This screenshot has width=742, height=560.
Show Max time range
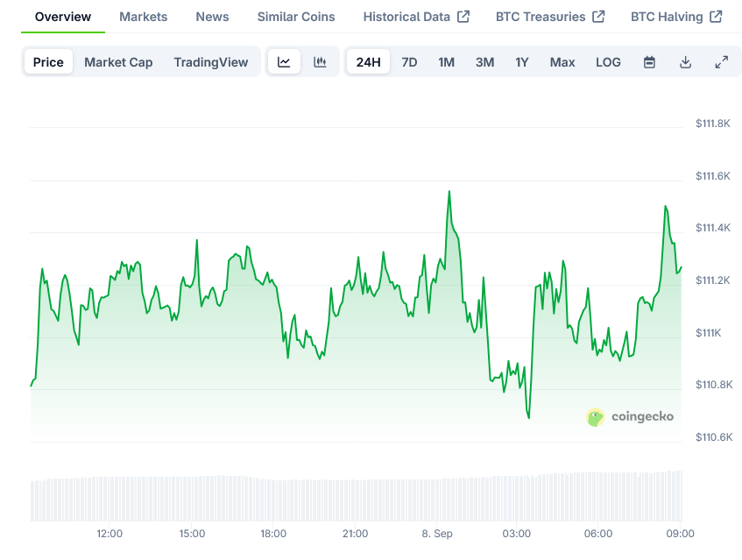pos(562,62)
